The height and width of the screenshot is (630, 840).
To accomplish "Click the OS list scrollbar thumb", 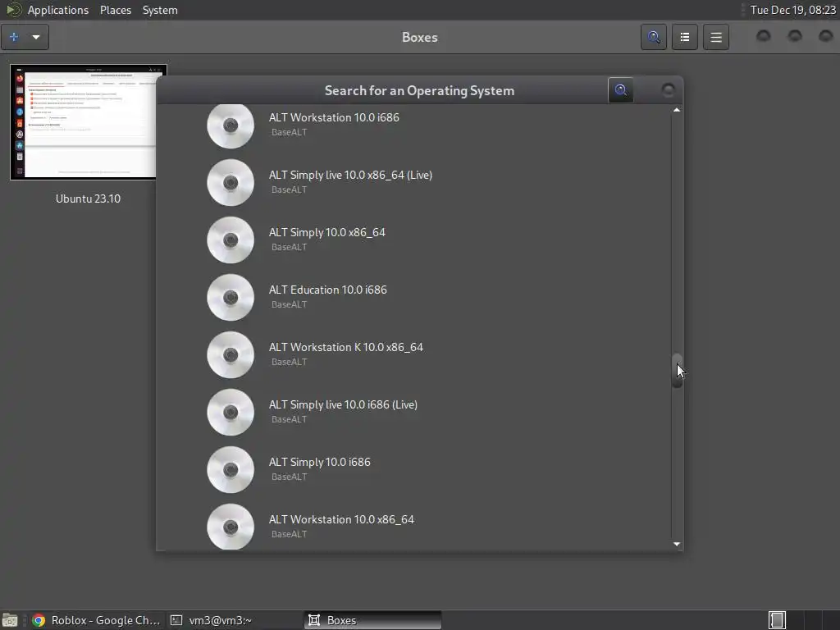I will point(677,370).
